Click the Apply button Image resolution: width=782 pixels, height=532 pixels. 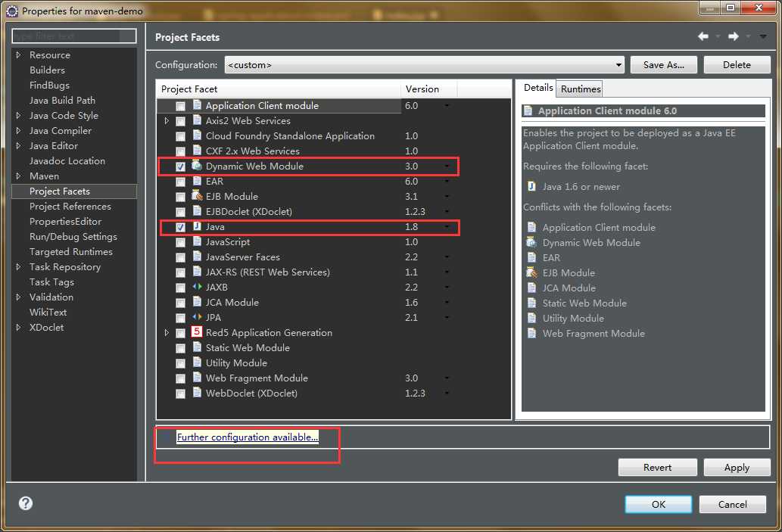click(737, 467)
